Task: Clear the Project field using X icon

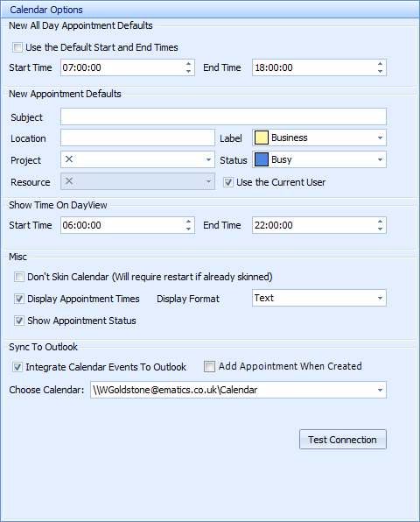Action: (69, 159)
